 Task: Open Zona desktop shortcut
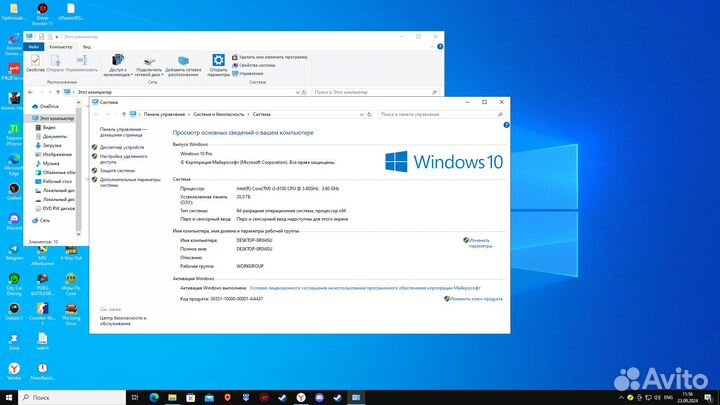tap(14, 342)
